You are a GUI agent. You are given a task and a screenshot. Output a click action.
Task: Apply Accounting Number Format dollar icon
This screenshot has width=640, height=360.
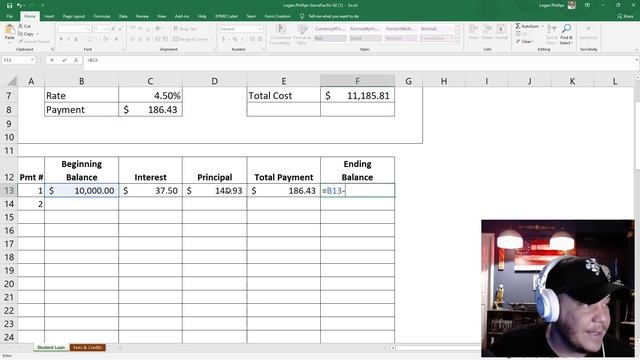click(224, 39)
